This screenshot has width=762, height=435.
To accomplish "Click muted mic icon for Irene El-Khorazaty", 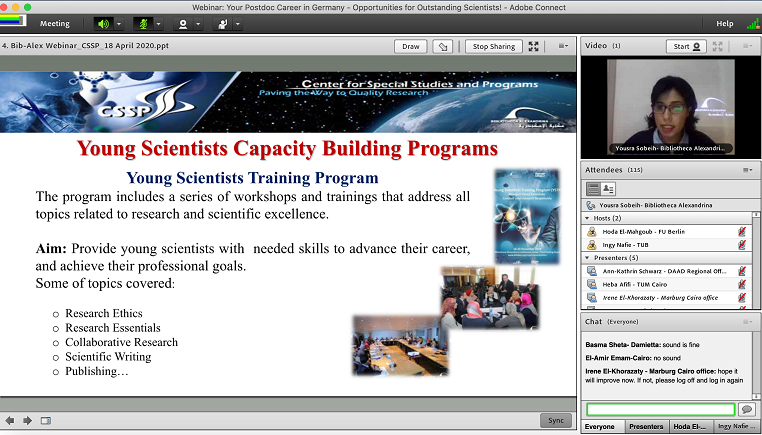I will pos(742,297).
